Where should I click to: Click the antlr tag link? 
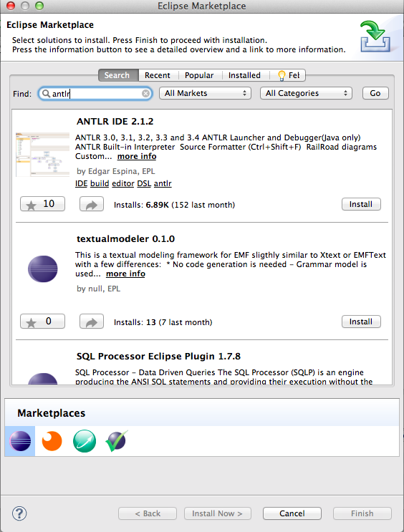coord(163,183)
